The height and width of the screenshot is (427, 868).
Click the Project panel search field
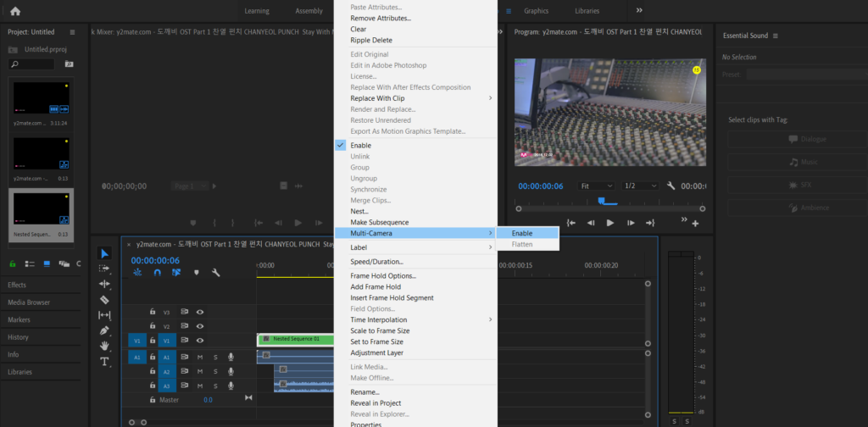(31, 64)
